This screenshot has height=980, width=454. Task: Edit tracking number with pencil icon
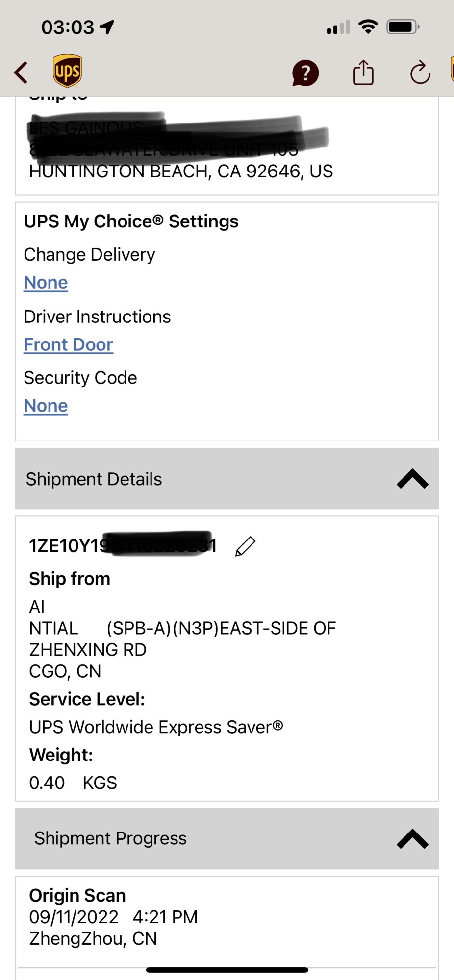coord(245,546)
